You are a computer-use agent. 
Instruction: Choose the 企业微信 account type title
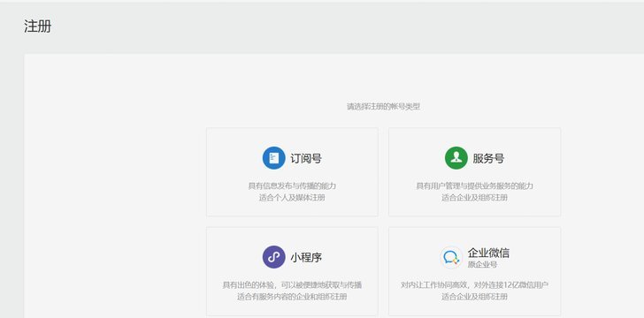(x=488, y=253)
